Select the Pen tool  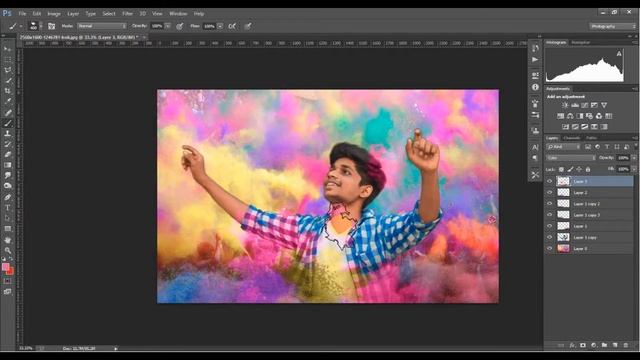7,197
